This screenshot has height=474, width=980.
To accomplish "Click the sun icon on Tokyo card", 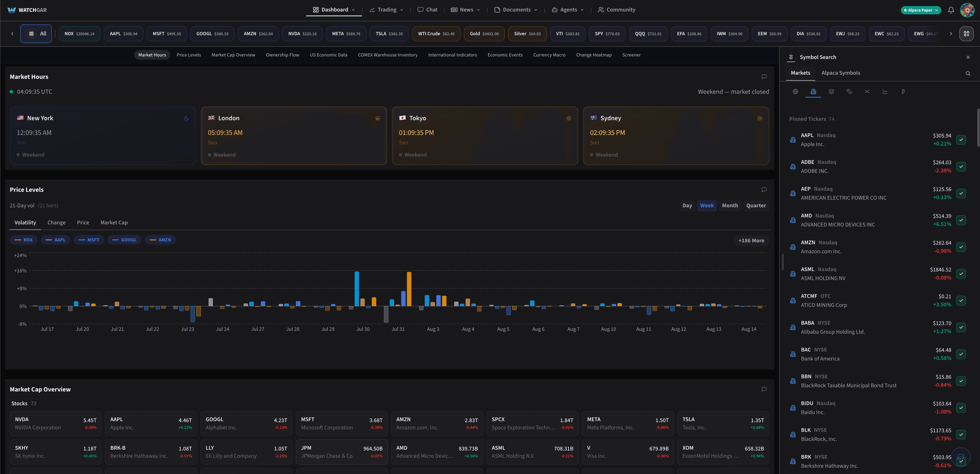I will (568, 118).
